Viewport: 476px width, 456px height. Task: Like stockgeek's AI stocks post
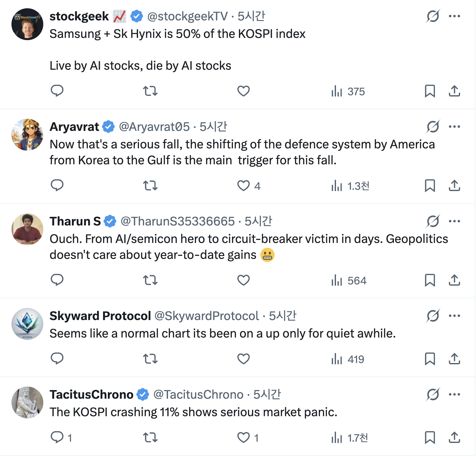tap(243, 91)
